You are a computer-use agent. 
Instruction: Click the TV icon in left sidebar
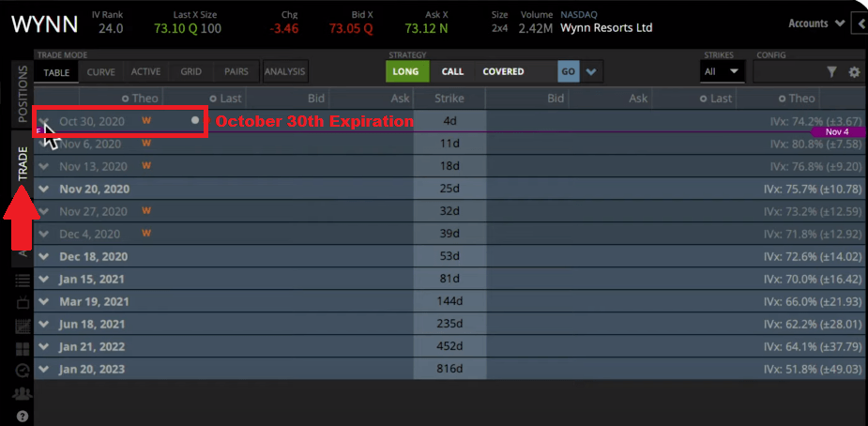(23, 303)
